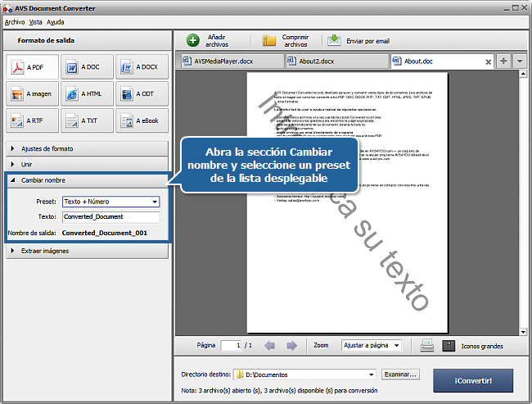Open the Zoom Ajustar a página dropdown
The image size is (532, 404).
click(372, 345)
